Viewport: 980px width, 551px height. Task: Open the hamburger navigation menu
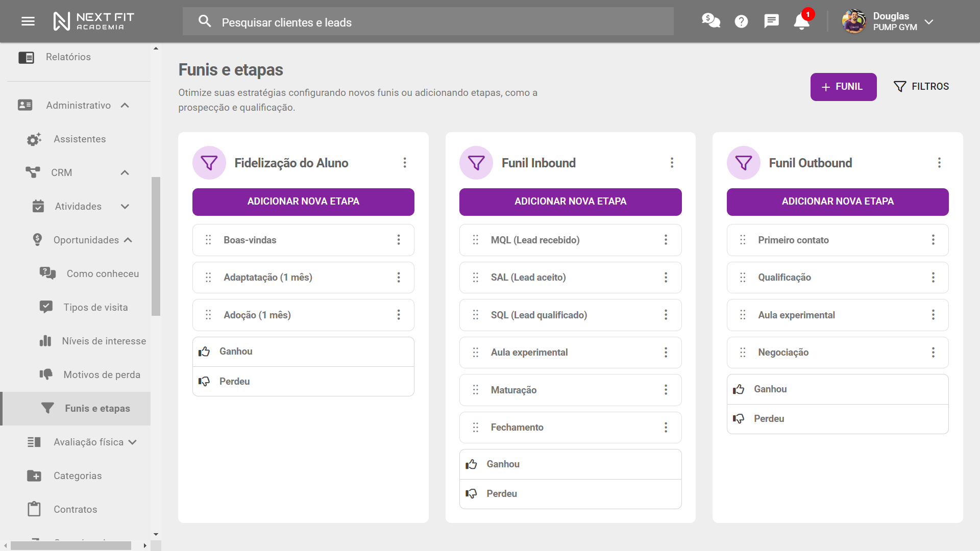click(x=28, y=21)
